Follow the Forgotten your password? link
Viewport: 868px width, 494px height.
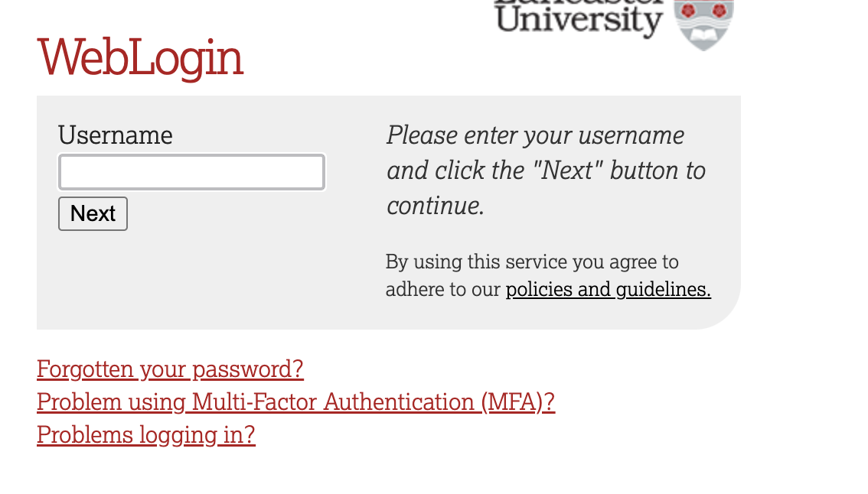click(x=170, y=369)
